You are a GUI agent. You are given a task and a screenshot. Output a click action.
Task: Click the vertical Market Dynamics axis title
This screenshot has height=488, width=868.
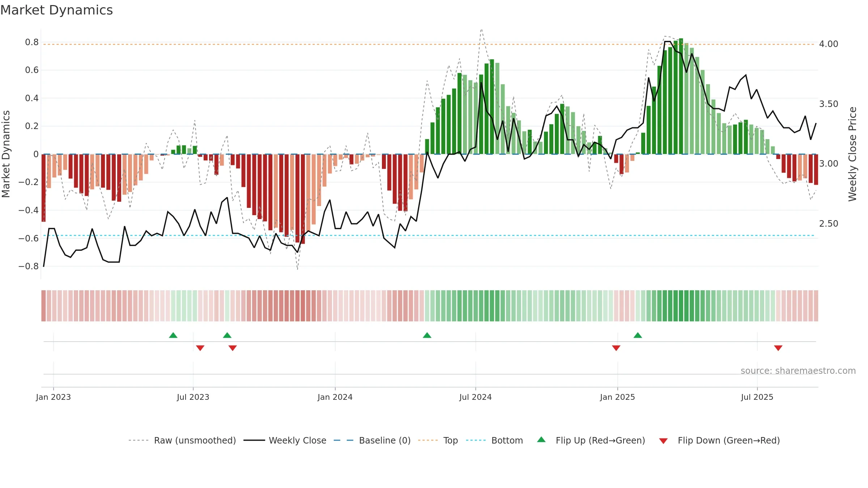point(6,154)
